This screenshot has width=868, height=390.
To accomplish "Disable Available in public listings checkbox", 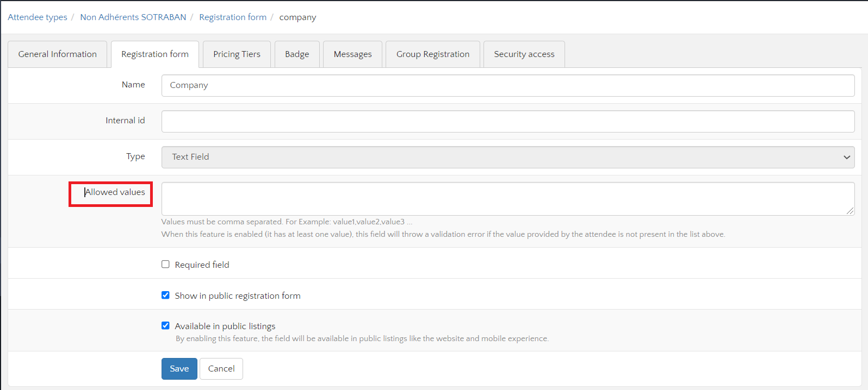I will 165,326.
